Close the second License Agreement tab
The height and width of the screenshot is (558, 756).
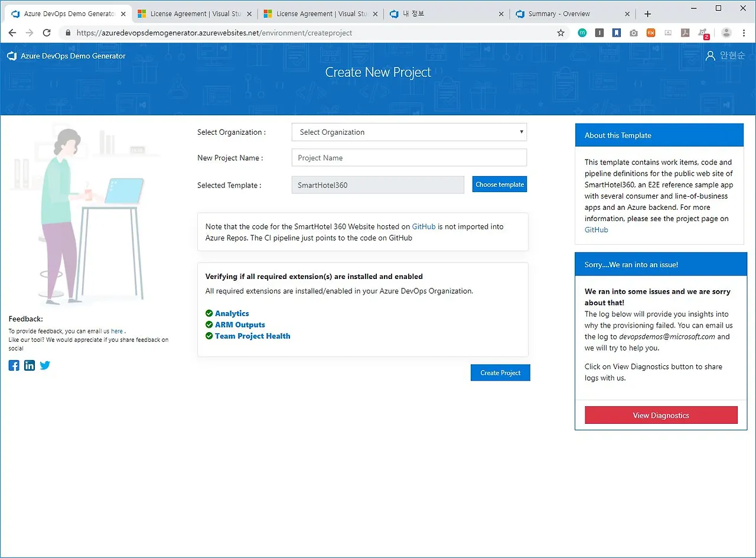pyautogui.click(x=375, y=14)
